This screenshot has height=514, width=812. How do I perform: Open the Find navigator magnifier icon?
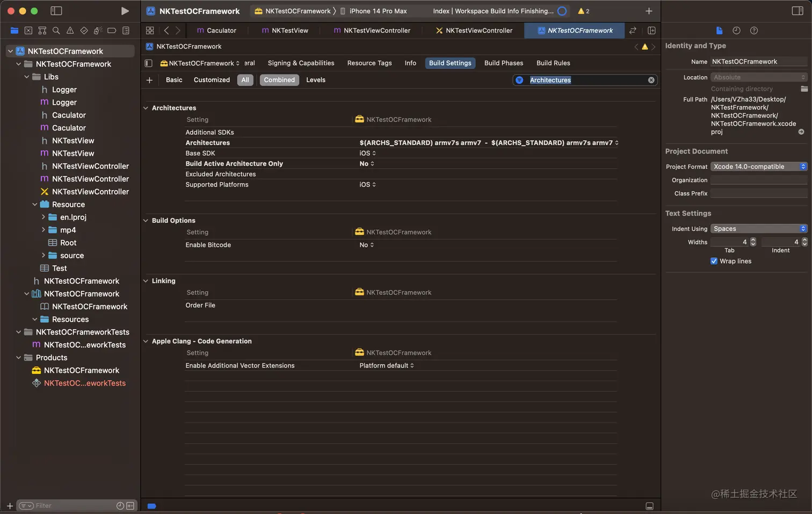coord(56,31)
